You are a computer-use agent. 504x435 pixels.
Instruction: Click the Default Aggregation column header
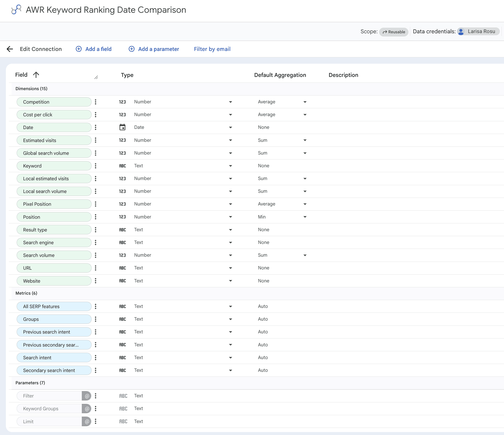[280, 75]
